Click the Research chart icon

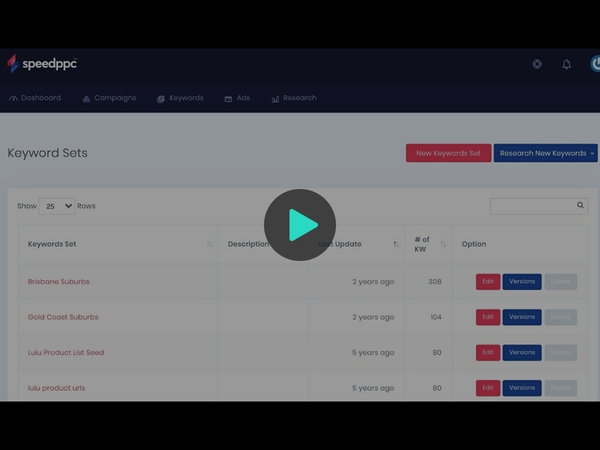point(275,99)
